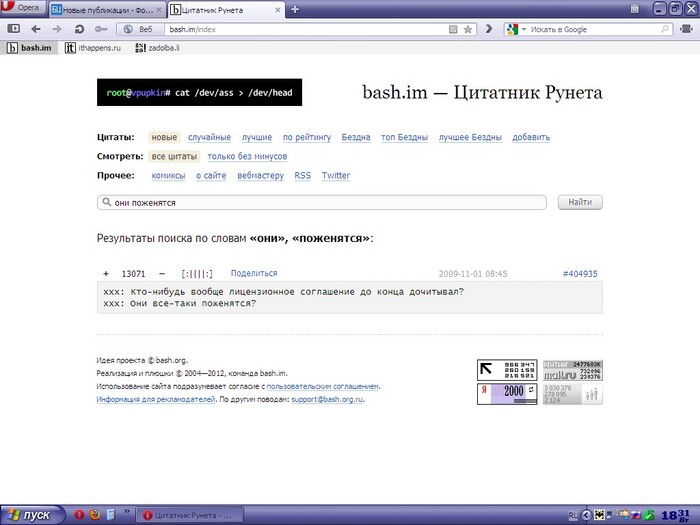Click the quote search input field
The height and width of the screenshot is (525, 700).
point(321,202)
